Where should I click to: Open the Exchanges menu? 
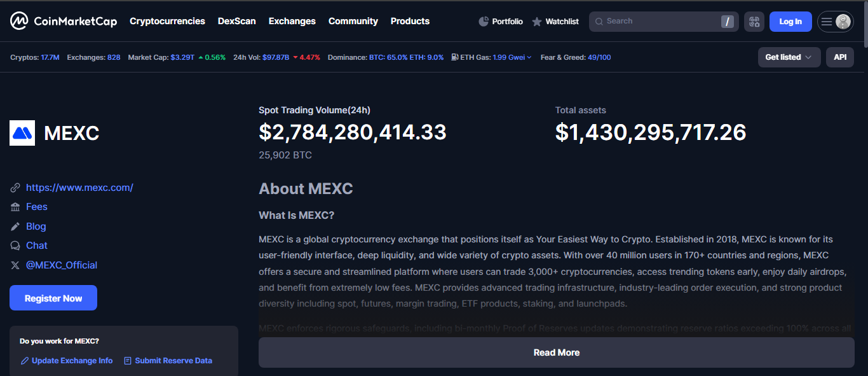[292, 21]
